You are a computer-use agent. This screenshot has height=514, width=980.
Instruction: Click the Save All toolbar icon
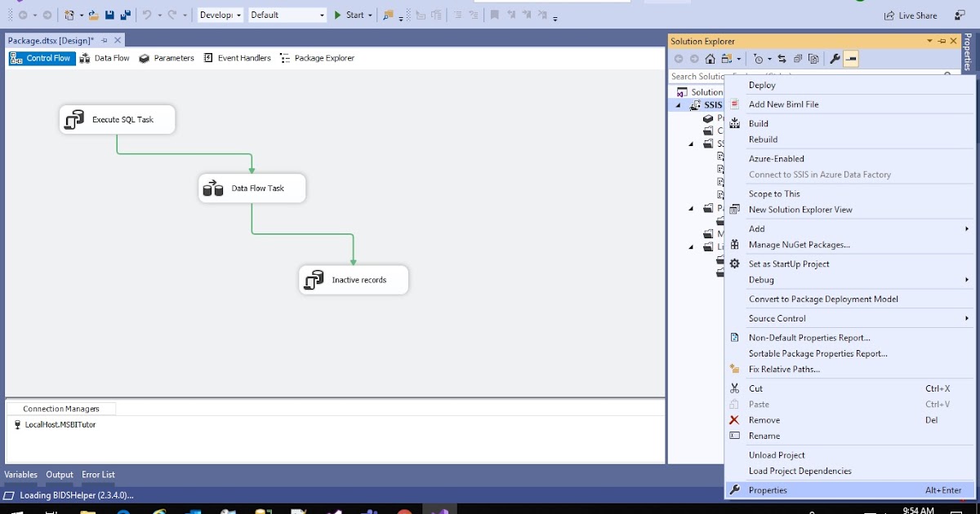(125, 14)
